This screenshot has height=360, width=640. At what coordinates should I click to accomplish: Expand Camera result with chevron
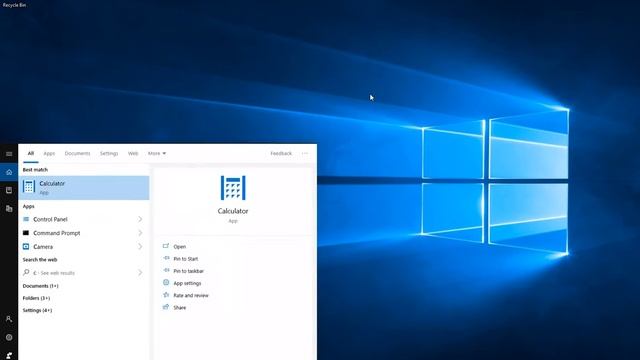pos(140,247)
